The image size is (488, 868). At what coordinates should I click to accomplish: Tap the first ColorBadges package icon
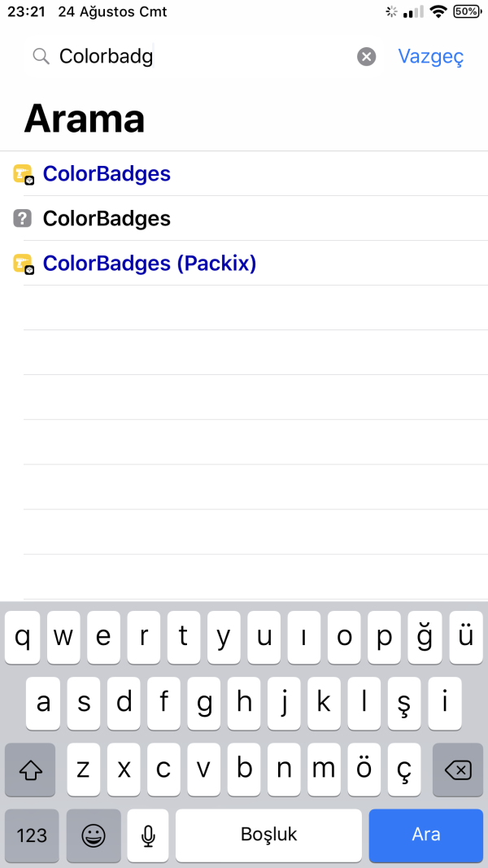[x=23, y=174]
